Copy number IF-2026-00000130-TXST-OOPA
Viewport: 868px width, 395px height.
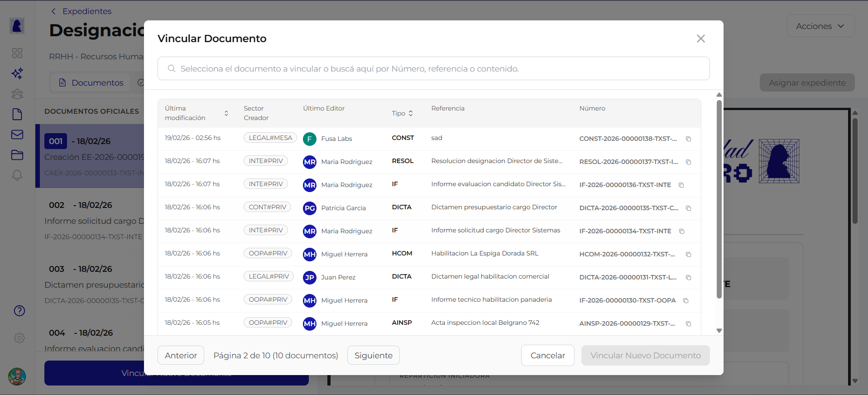(x=686, y=301)
